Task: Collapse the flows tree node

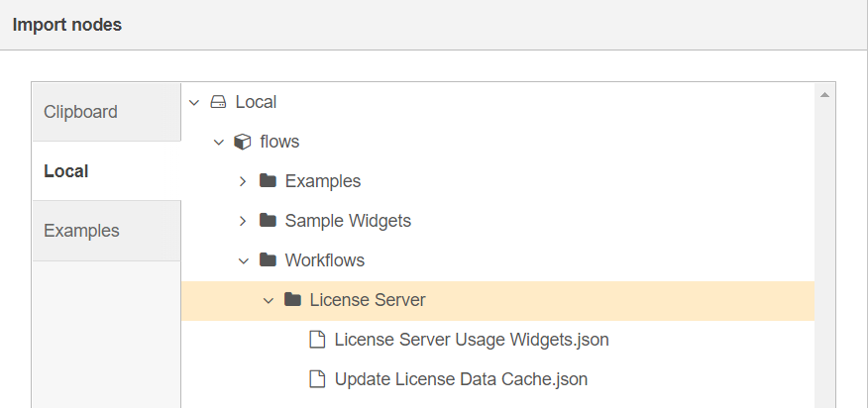Action: [x=219, y=143]
